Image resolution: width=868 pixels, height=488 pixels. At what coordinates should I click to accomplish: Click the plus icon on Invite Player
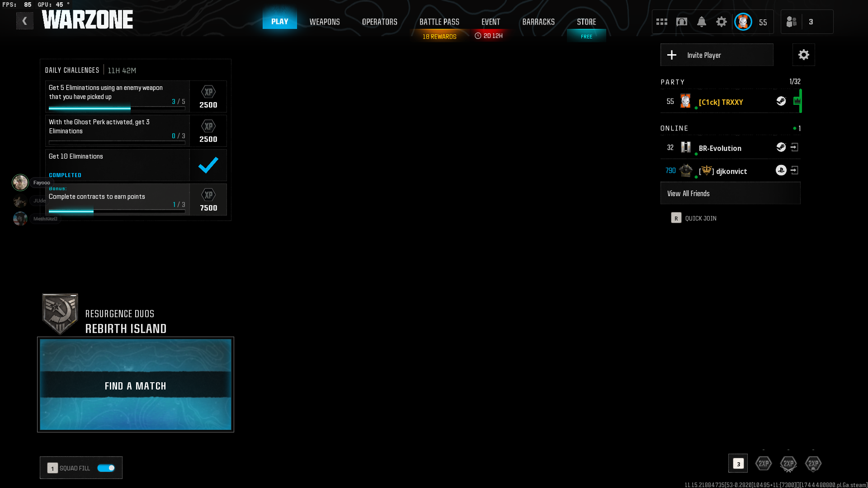(672, 55)
